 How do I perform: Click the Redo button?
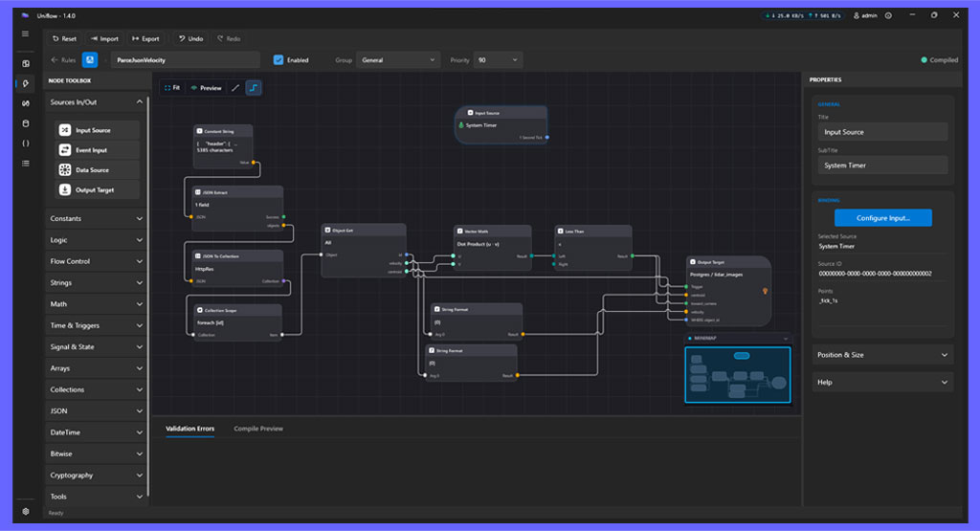(x=229, y=38)
